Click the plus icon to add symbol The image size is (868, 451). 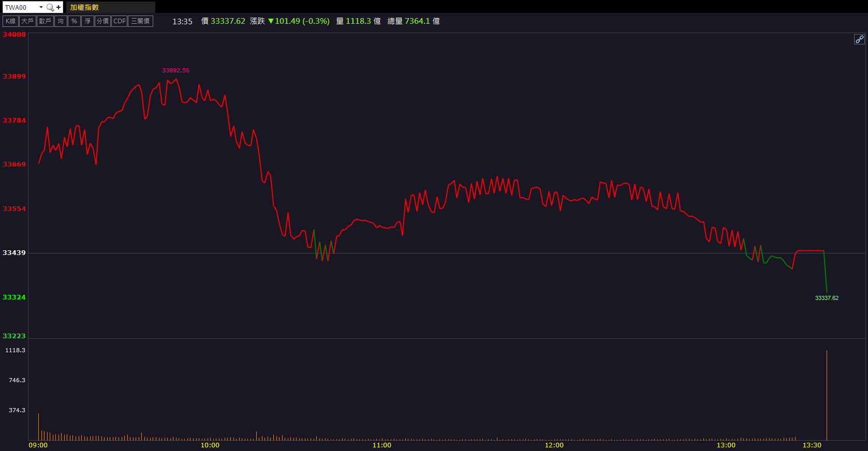click(58, 7)
